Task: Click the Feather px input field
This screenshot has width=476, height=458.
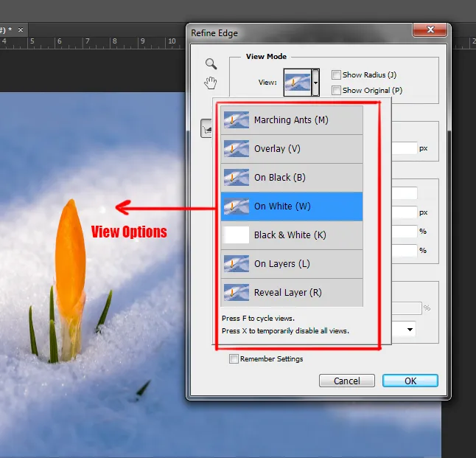Action: [405, 212]
